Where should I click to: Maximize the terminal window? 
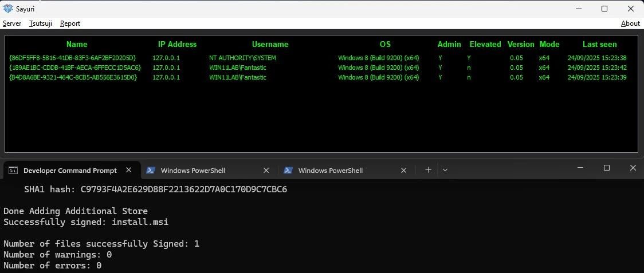pos(607,168)
